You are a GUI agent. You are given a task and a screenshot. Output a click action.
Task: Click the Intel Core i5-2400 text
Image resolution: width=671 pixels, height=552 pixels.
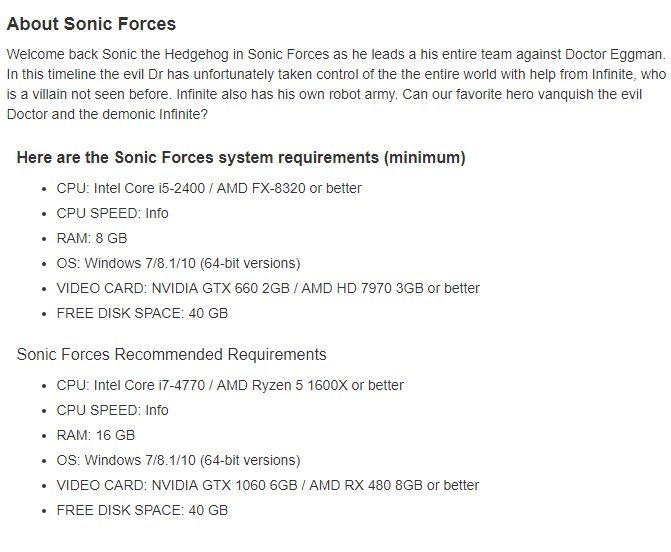139,188
